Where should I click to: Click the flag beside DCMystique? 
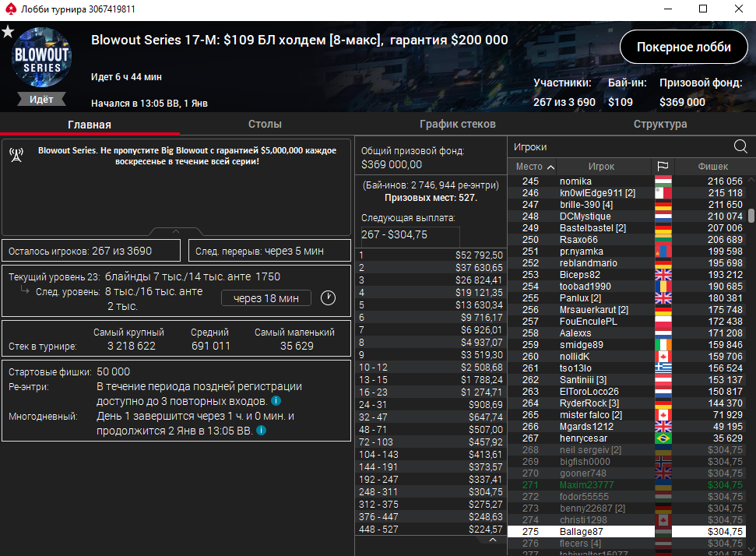coord(663,216)
